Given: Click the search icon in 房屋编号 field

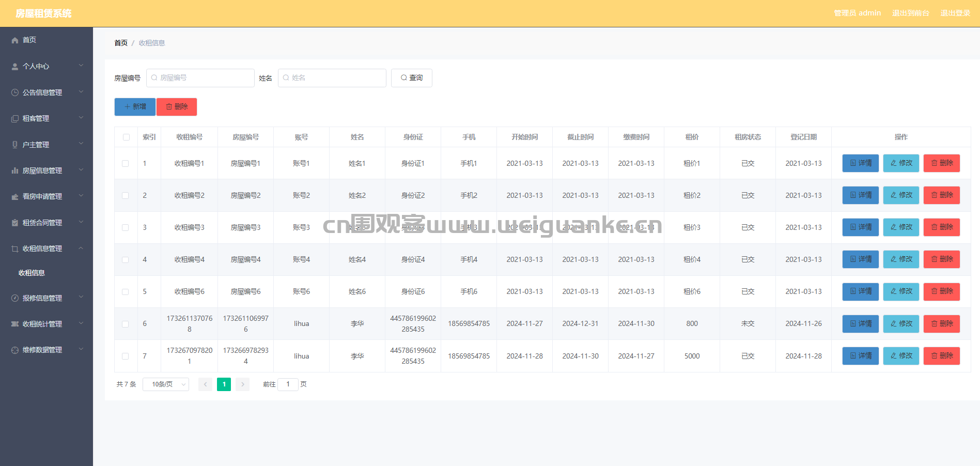Looking at the screenshot, I should (x=154, y=78).
